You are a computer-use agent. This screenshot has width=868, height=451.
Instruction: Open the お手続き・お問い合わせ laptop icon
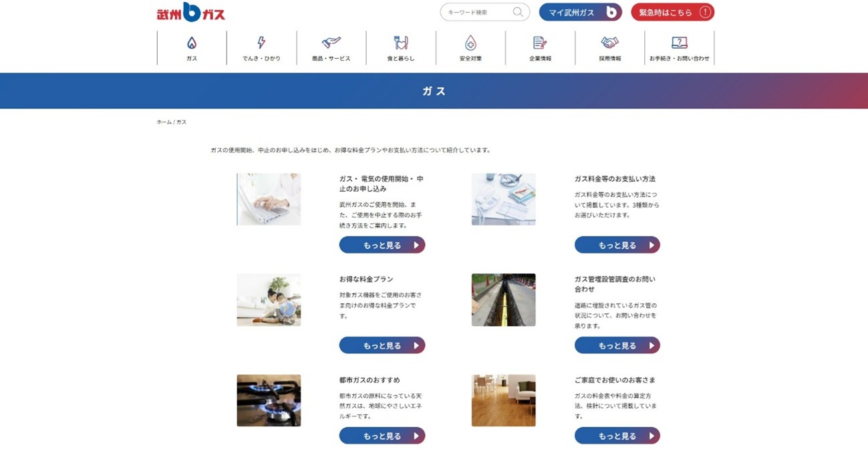679,43
